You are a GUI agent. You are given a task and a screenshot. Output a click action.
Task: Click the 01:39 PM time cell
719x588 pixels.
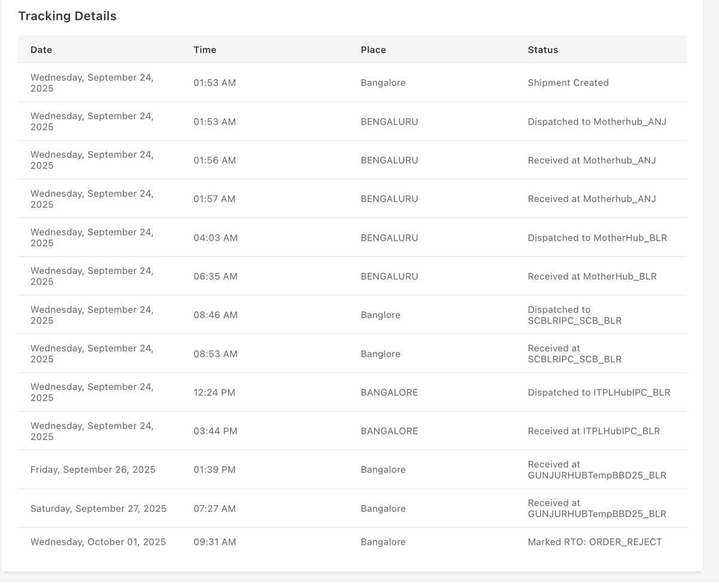215,470
